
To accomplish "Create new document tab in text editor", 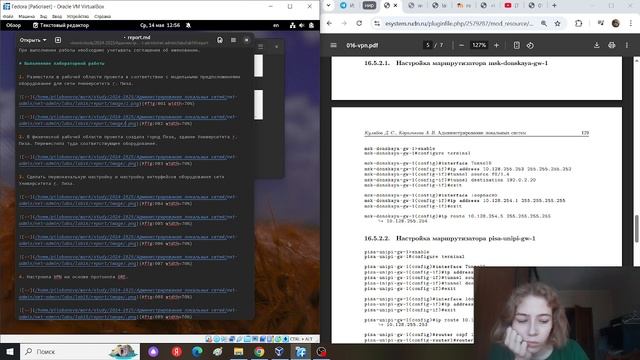I will pos(58,40).
